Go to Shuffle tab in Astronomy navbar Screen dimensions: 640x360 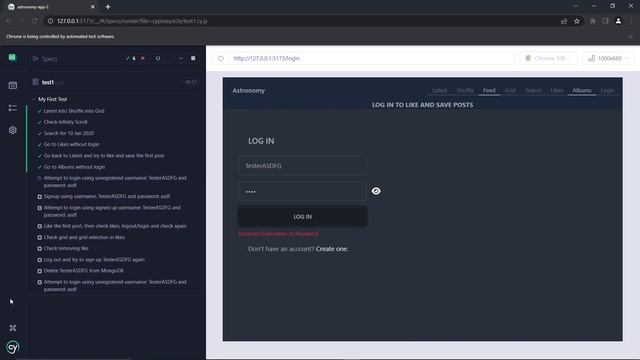coord(465,90)
